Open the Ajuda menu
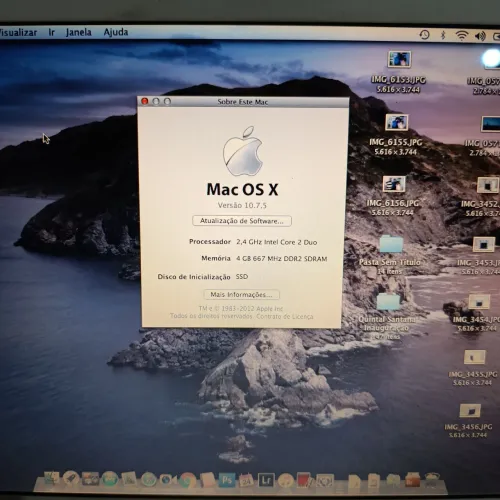 click(116, 32)
